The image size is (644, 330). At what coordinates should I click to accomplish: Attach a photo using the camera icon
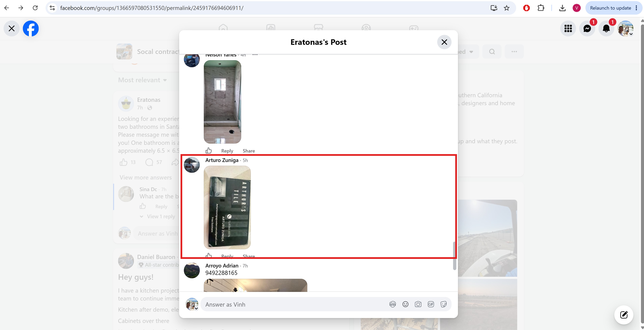[x=418, y=304]
